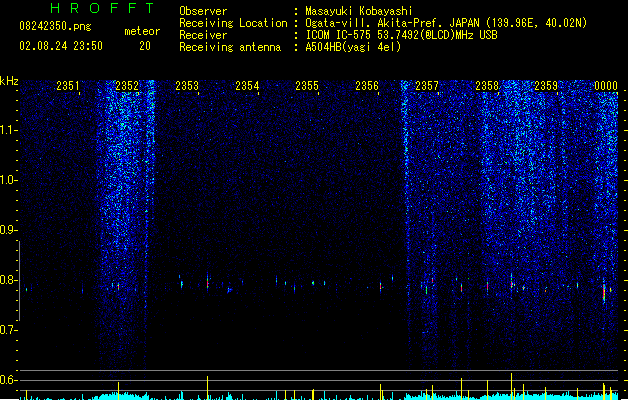The height and width of the screenshot is (400, 629).
Task: Click the 2359 time marker
Action: [546, 86]
